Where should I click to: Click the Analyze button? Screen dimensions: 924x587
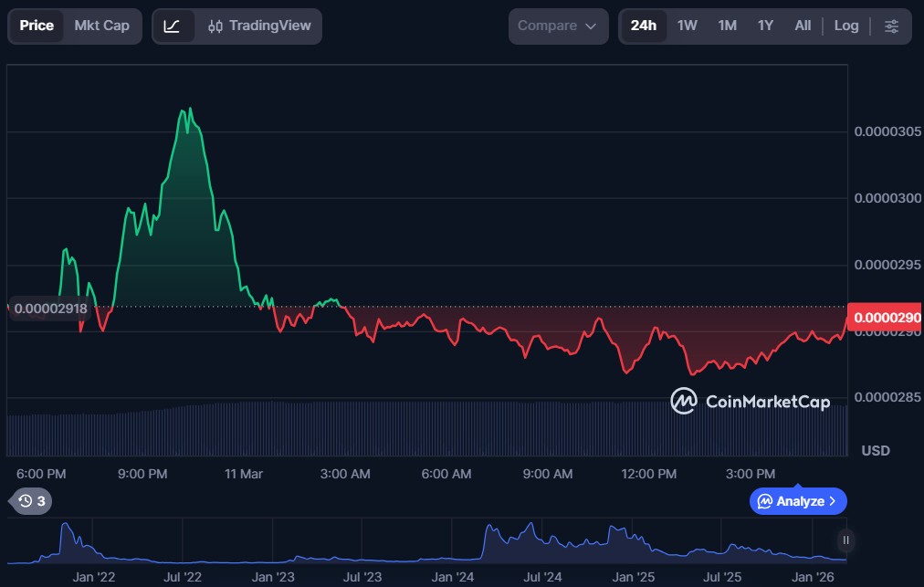pyautogui.click(x=798, y=501)
